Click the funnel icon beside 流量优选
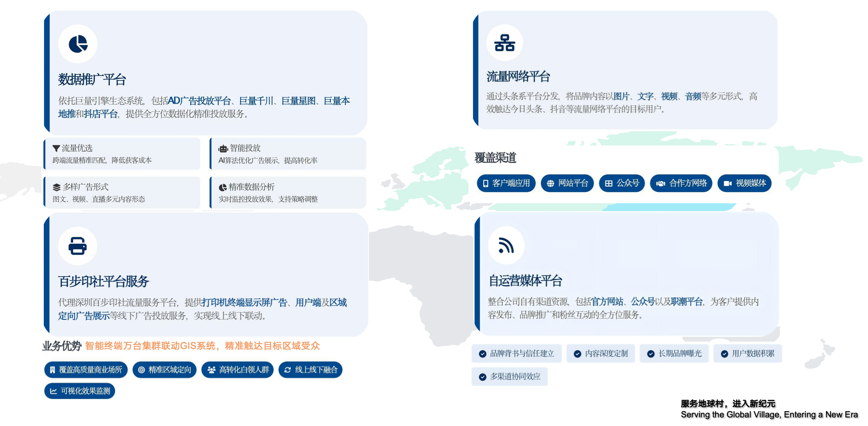Screen dimensions: 868x426 pos(56,149)
